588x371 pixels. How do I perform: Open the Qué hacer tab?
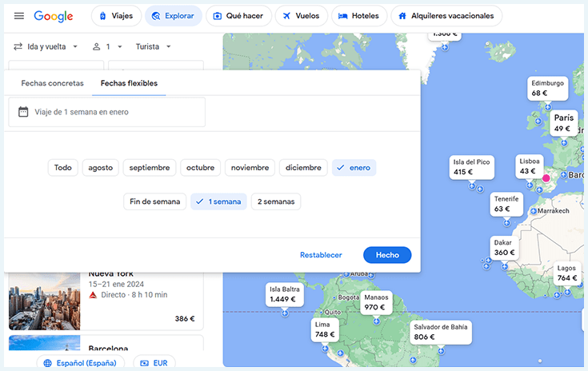(238, 16)
